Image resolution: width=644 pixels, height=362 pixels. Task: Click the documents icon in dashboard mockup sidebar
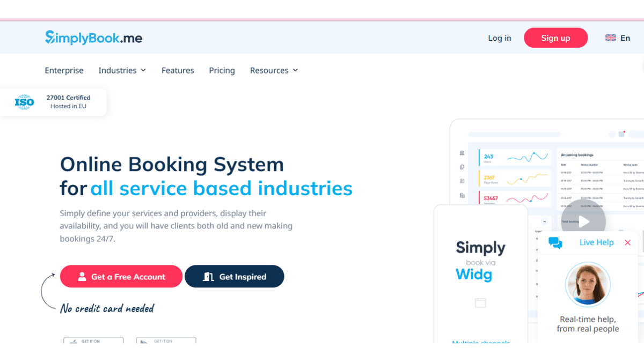[462, 167]
